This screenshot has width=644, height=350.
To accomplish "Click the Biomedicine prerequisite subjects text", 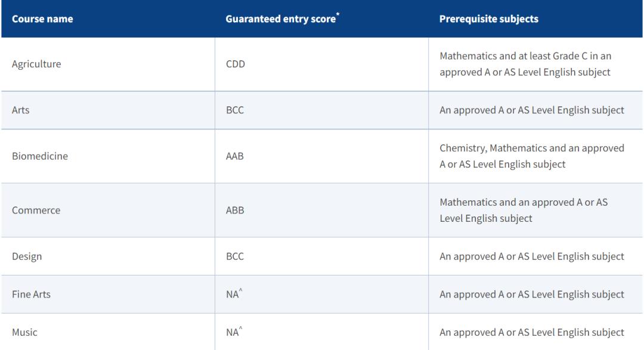I will click(x=531, y=156).
